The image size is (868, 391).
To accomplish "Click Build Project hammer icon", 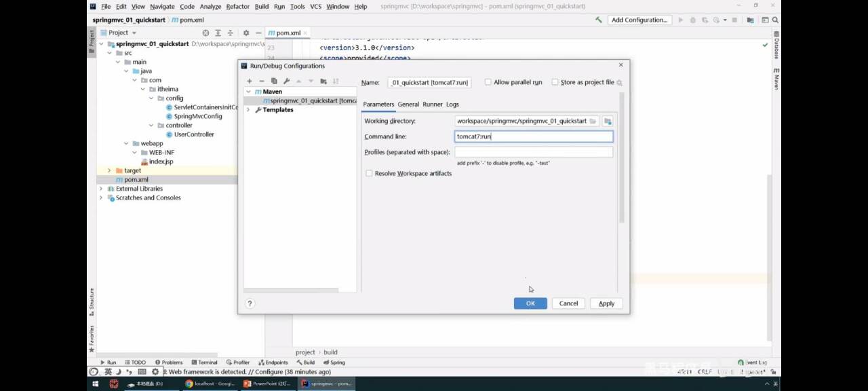I will 598,20.
